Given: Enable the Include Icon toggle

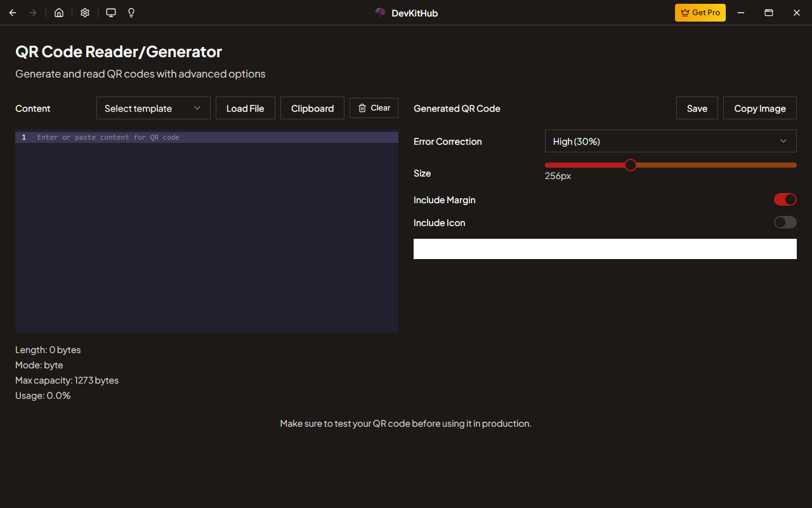Looking at the screenshot, I should 785,222.
